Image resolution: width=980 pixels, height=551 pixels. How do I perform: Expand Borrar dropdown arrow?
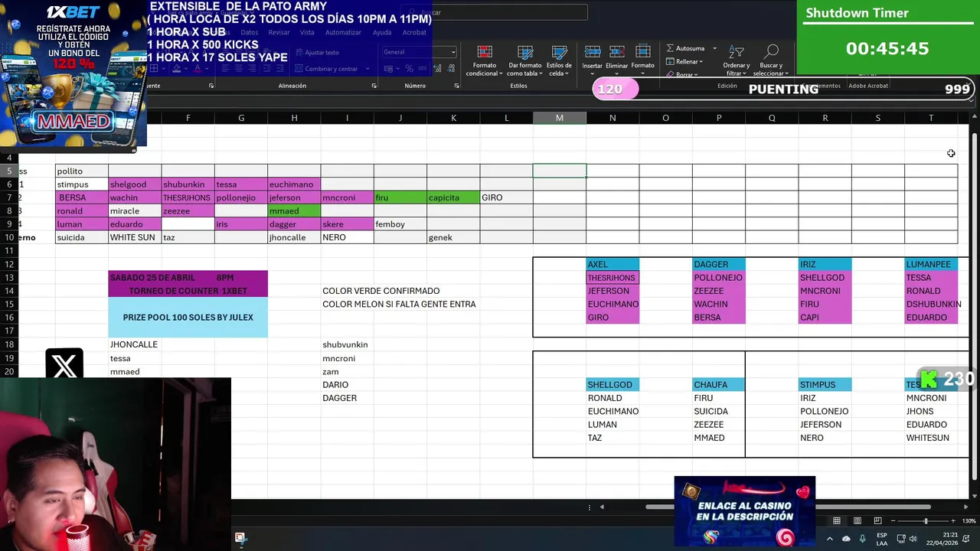(694, 74)
